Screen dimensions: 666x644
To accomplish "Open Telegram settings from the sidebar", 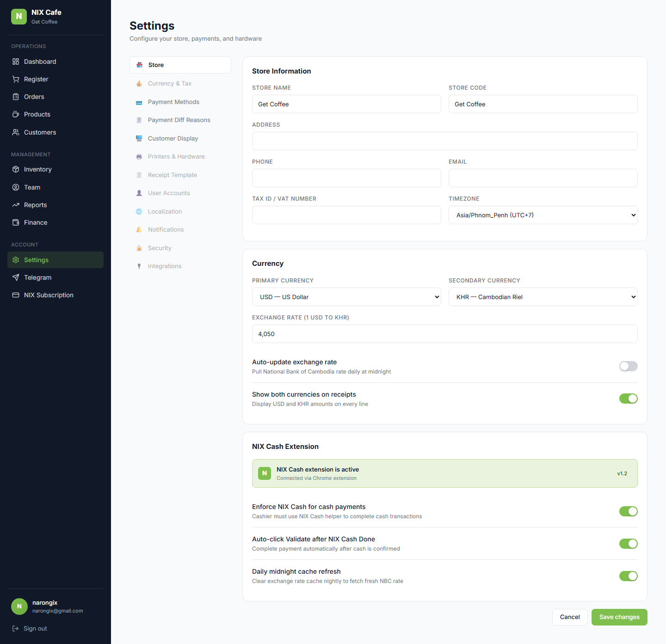I will 37,277.
